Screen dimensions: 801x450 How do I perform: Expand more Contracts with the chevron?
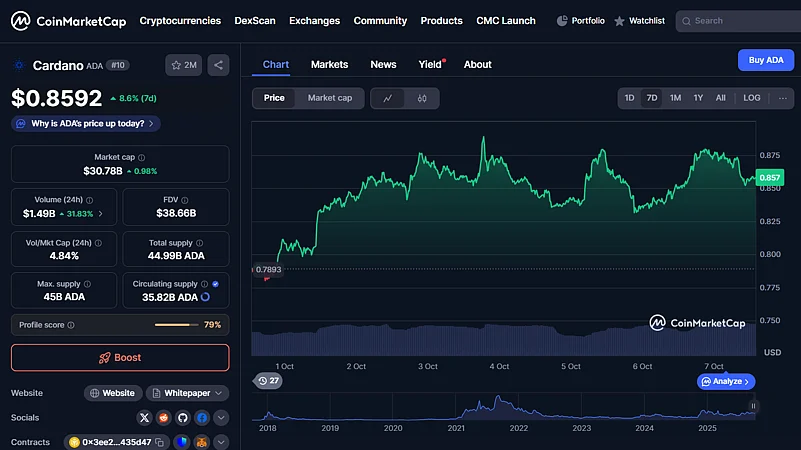pyautogui.click(x=221, y=442)
